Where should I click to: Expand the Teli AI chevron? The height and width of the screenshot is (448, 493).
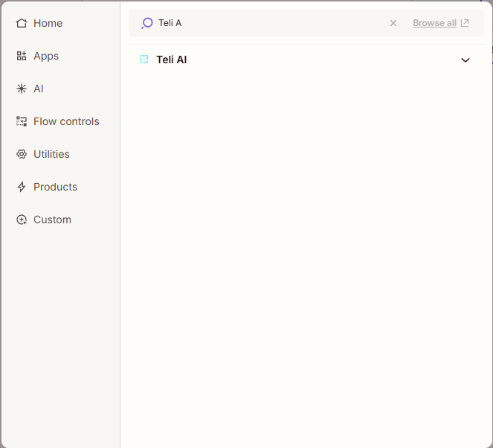point(465,60)
